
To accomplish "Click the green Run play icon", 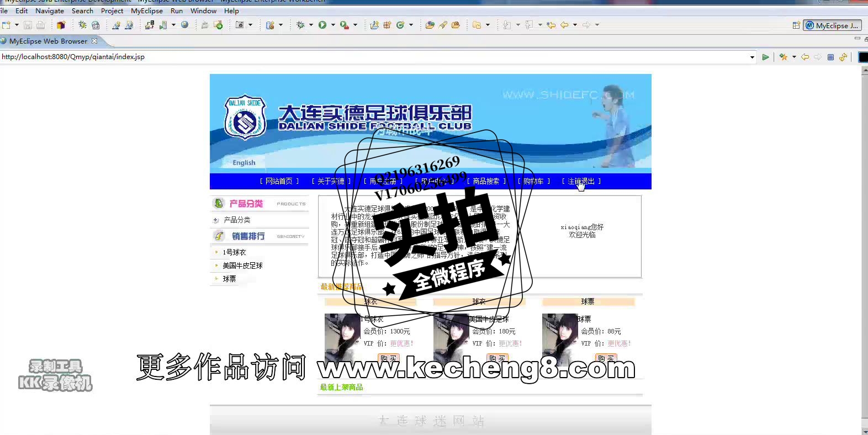I will pos(322,25).
